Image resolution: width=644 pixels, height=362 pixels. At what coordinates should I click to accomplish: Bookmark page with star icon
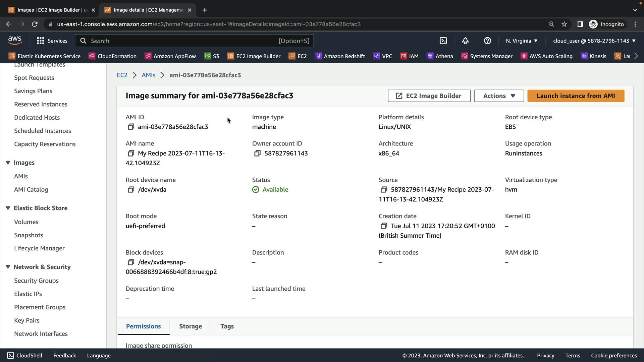[564, 24]
